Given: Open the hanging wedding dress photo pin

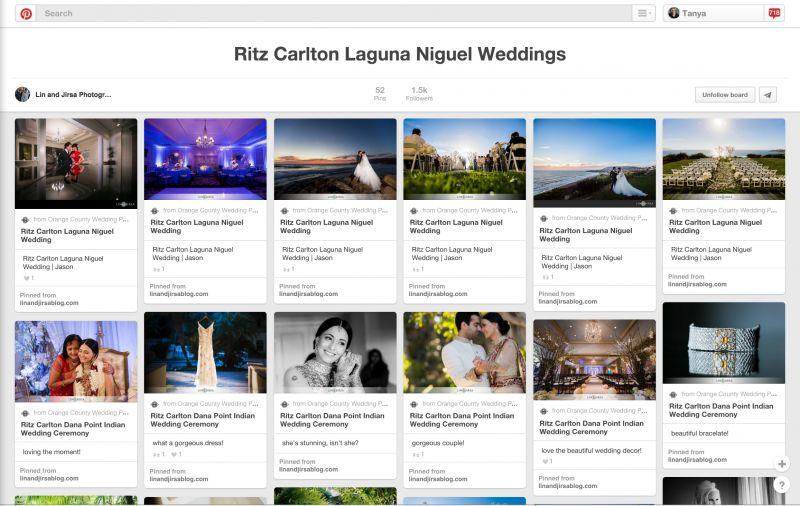Looking at the screenshot, I should pyautogui.click(x=205, y=352).
